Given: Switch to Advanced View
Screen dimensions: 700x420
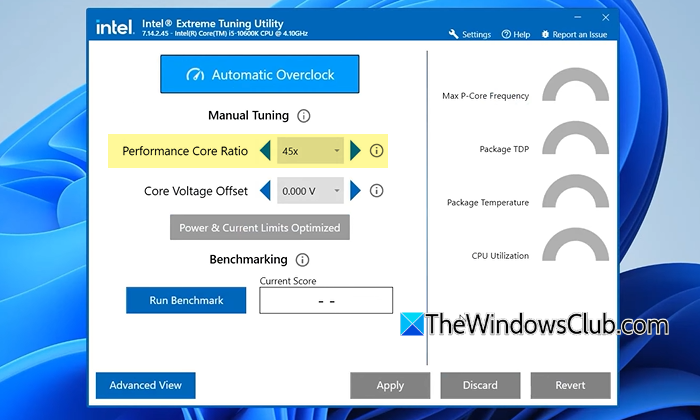Looking at the screenshot, I should (146, 385).
